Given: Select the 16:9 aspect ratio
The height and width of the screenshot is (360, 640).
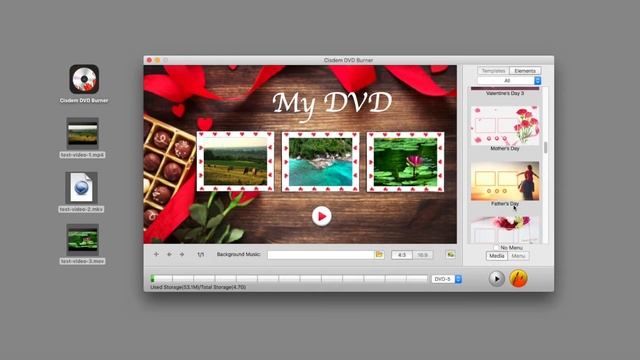Looking at the screenshot, I should (422, 255).
